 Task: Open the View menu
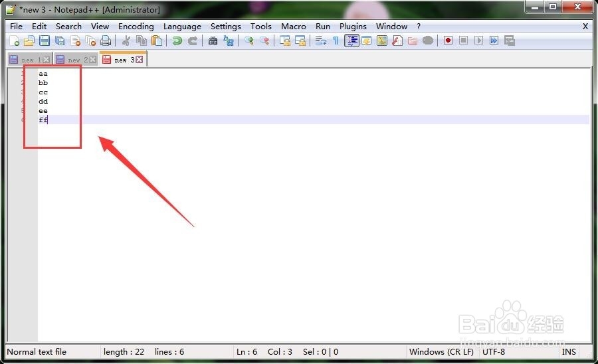[x=100, y=27]
